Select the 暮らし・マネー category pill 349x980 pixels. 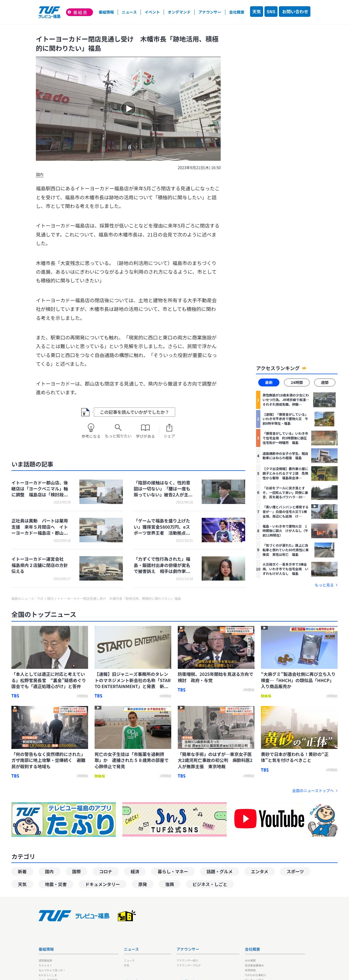click(x=173, y=871)
